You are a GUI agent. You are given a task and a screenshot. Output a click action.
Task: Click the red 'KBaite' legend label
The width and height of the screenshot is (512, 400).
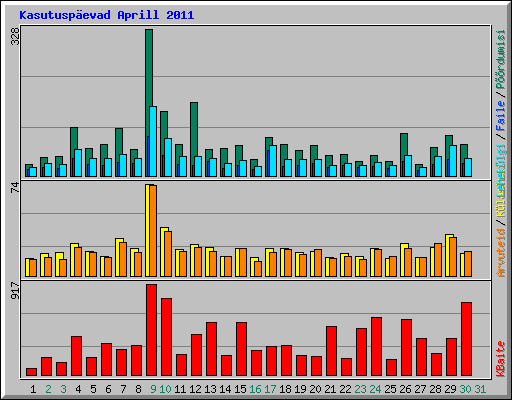pos(501,359)
